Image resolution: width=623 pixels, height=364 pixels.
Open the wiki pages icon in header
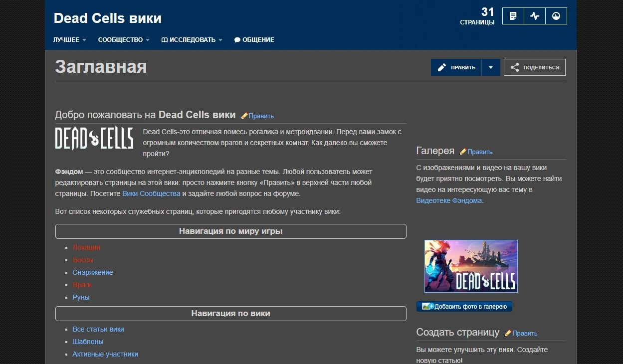tap(513, 16)
